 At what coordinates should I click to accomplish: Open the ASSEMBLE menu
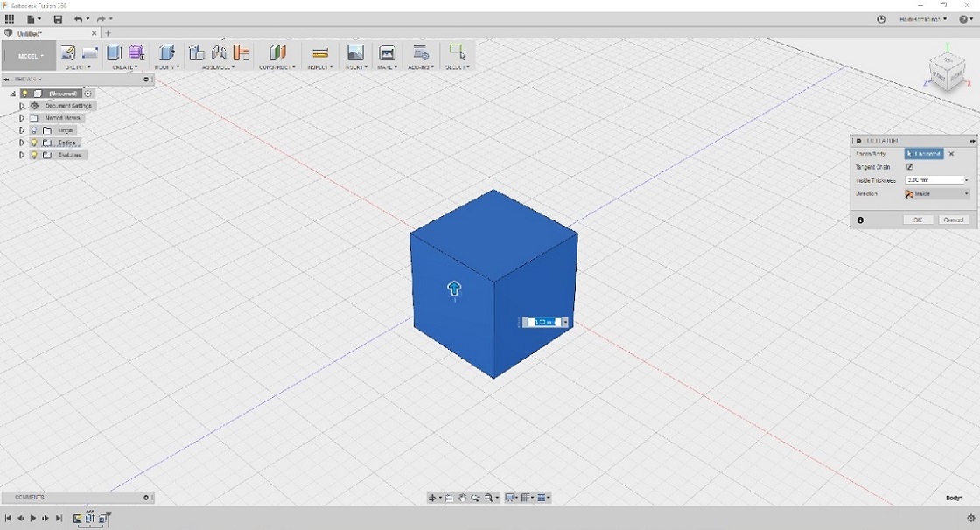(x=219, y=66)
